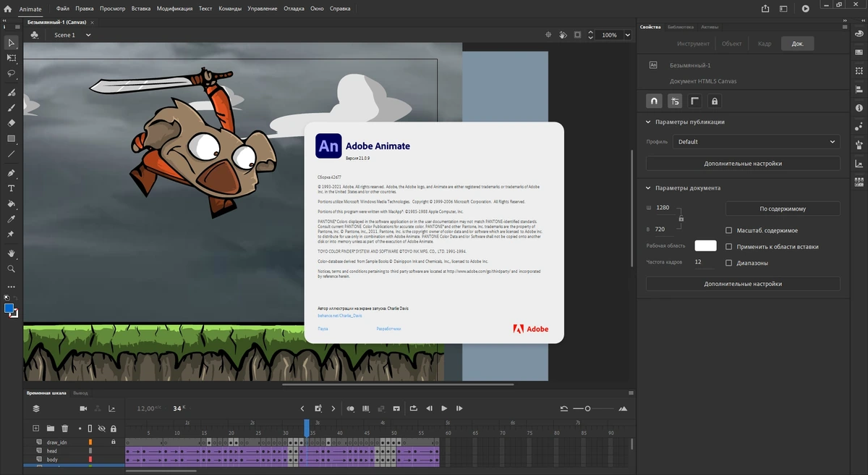Open the Info panel icon

[859, 108]
